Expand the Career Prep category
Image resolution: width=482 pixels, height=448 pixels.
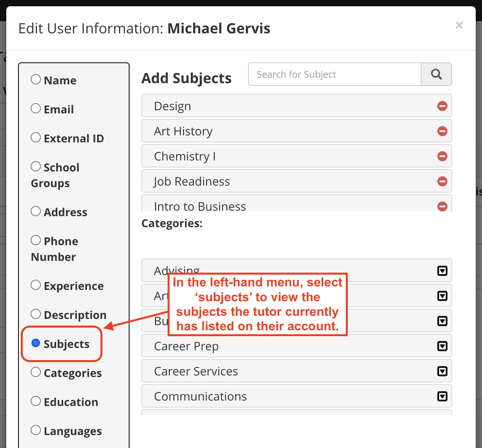point(442,346)
